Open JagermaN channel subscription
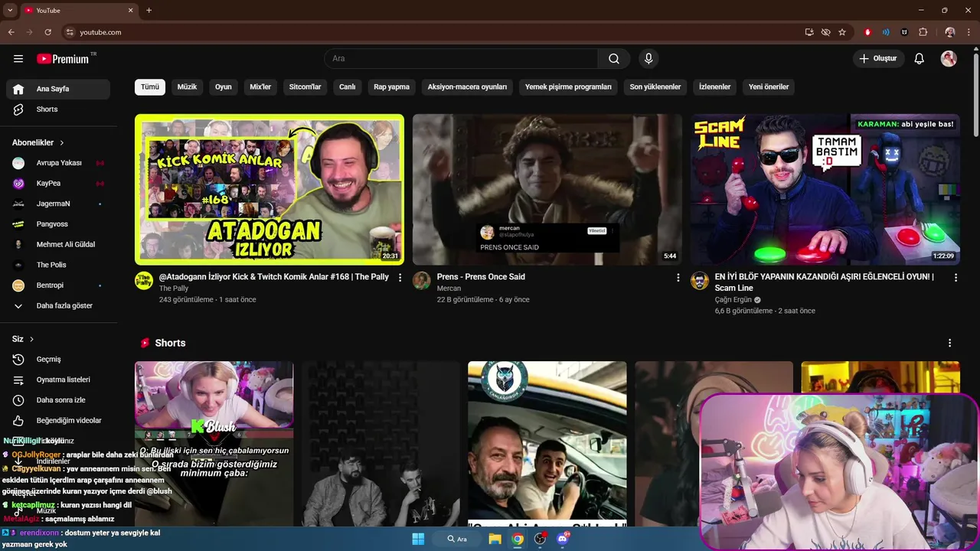 click(58, 204)
